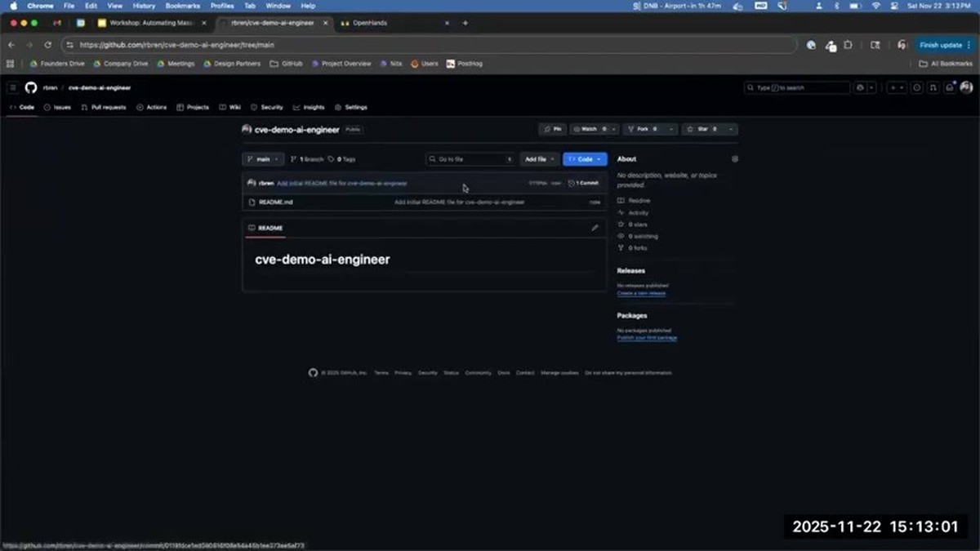Open the 1 Commit history link

point(584,183)
